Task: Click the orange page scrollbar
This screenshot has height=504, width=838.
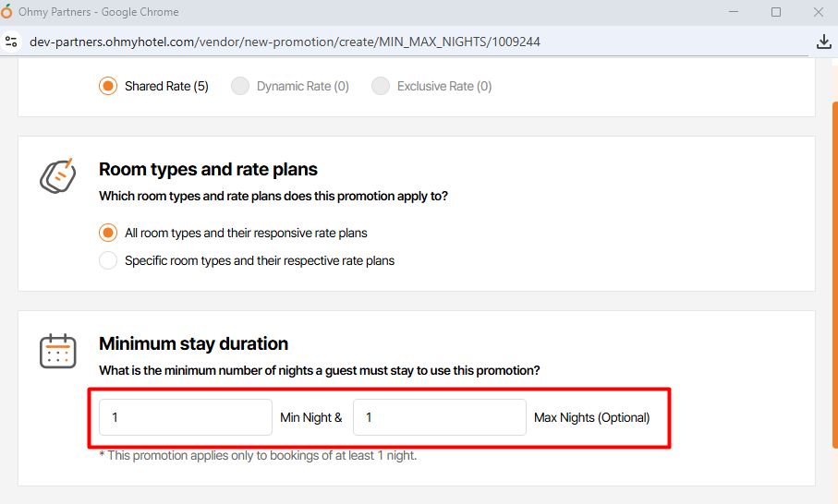Action: click(x=834, y=277)
